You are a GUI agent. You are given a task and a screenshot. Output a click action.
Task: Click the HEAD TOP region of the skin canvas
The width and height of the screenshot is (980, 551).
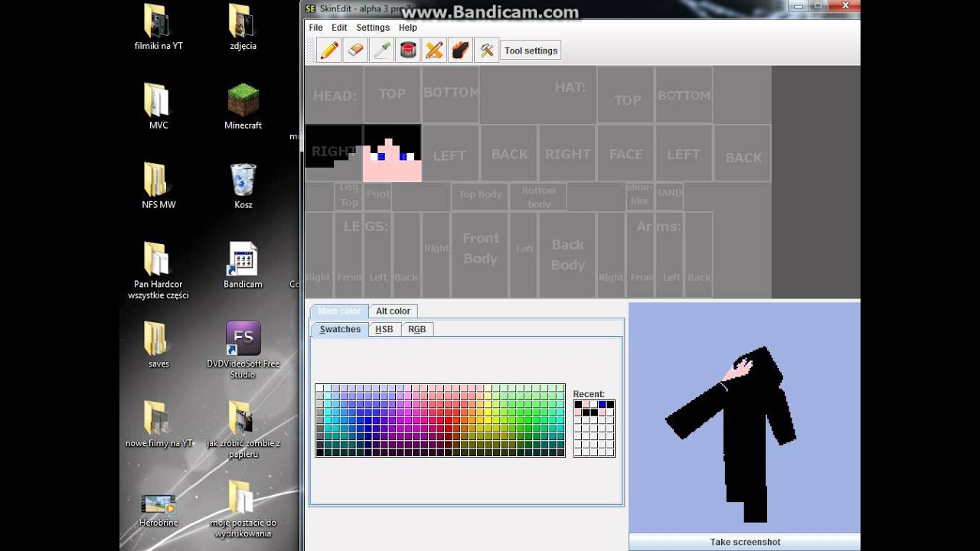pos(392,94)
